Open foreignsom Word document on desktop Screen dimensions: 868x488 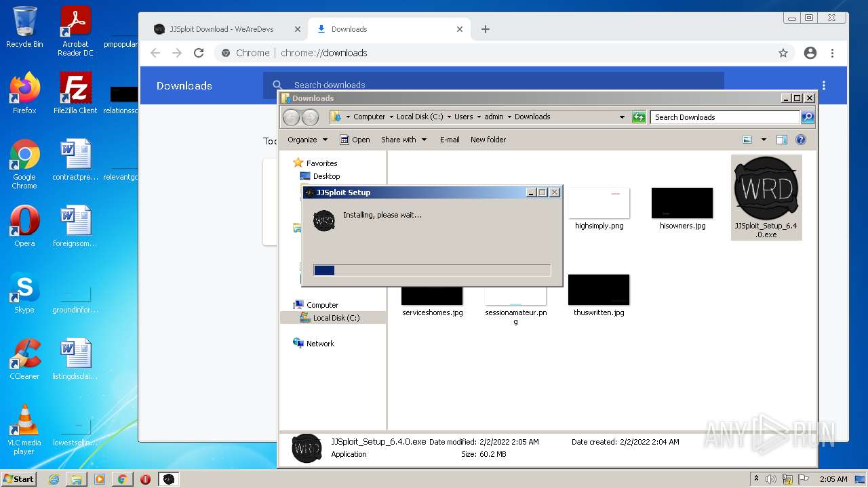[75, 226]
